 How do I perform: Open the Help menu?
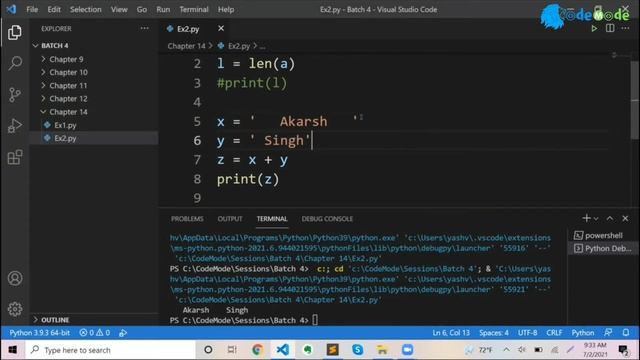[226, 9]
